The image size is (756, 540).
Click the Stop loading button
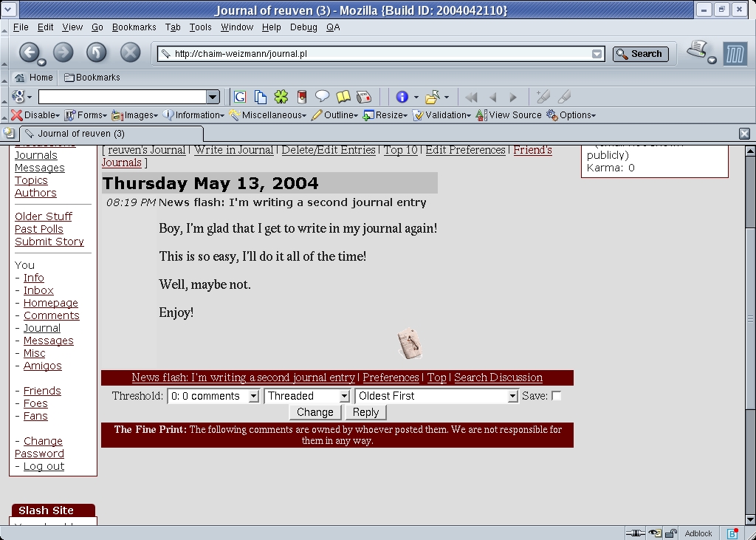(130, 52)
